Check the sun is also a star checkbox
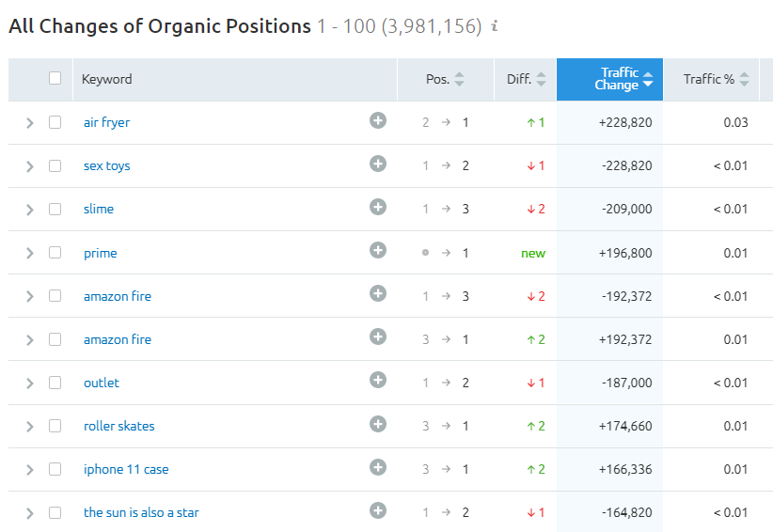 pyautogui.click(x=55, y=513)
